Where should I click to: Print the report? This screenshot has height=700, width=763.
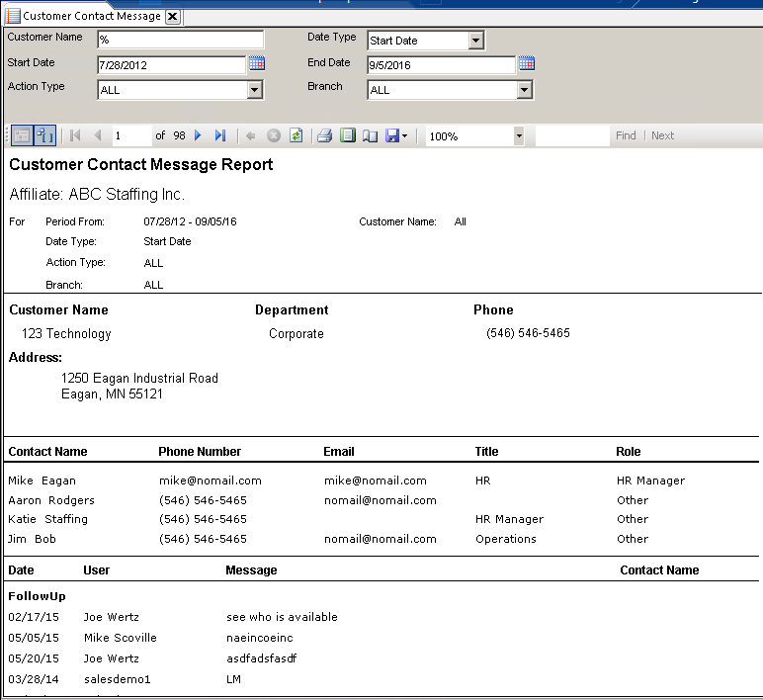click(x=324, y=135)
